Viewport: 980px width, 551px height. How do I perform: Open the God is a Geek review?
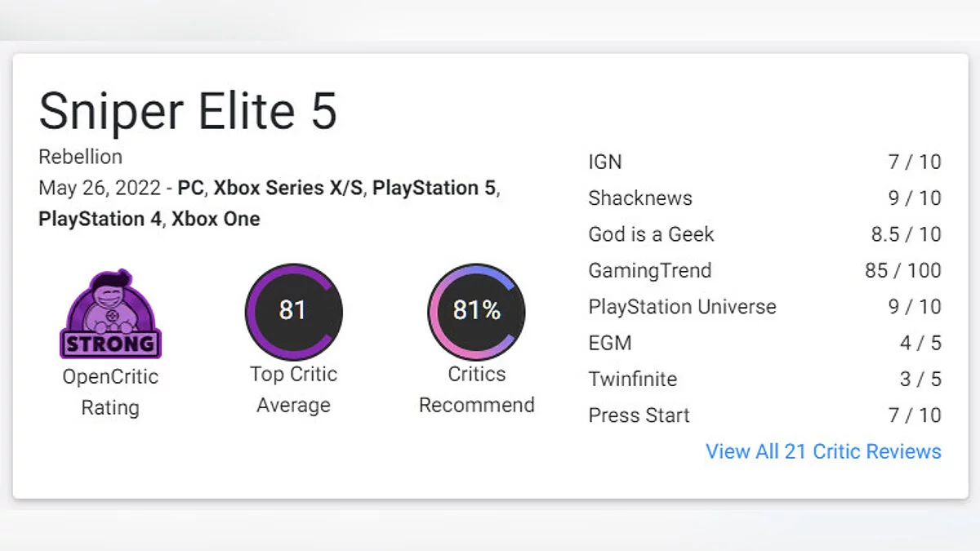pos(651,234)
